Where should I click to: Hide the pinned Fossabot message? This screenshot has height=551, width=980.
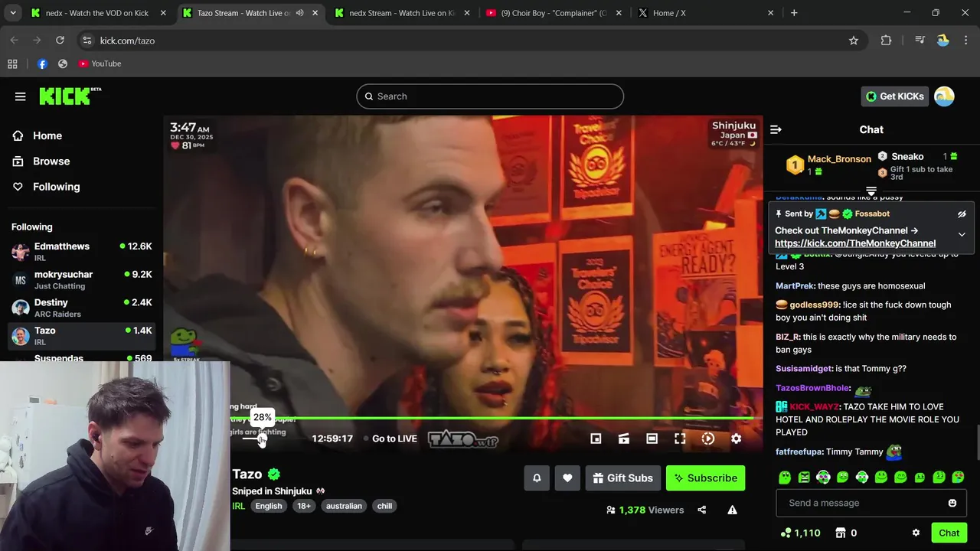(x=962, y=214)
